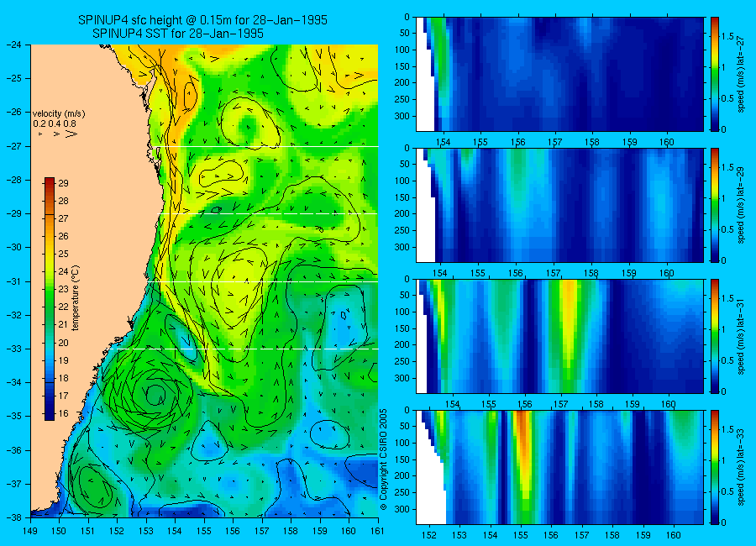The height and width of the screenshot is (546, 756).
Task: Click the title "SPINUP4 sfc height @ 0.15m for 28-Jan-1995"
Action: coord(202,20)
